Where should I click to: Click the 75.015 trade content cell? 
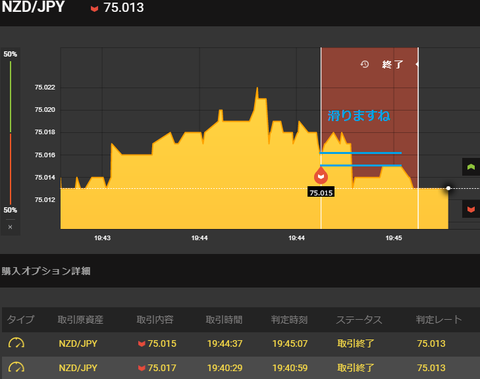157,343
